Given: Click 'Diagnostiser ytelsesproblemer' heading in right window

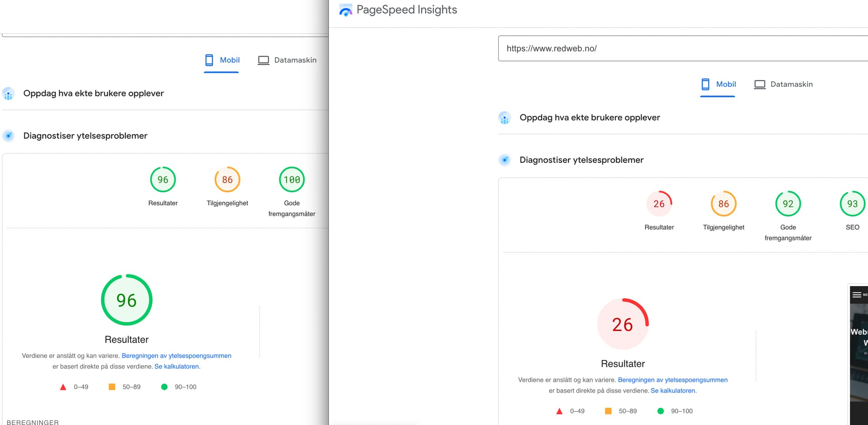Looking at the screenshot, I should [x=581, y=160].
